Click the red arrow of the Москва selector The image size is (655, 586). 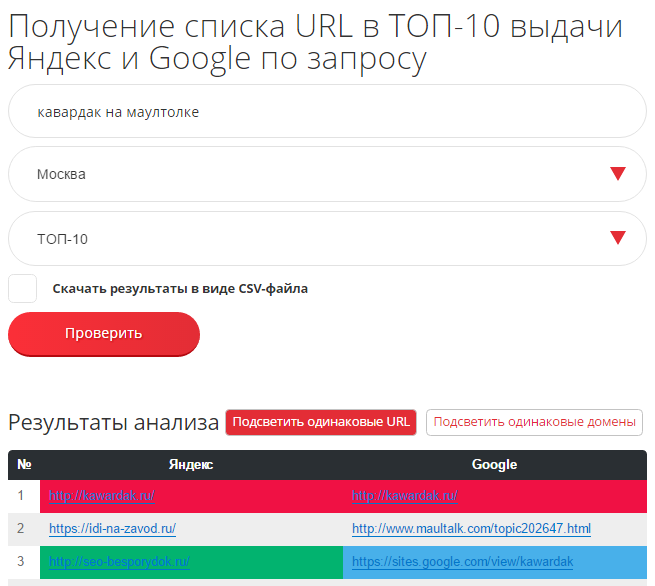click(x=617, y=173)
